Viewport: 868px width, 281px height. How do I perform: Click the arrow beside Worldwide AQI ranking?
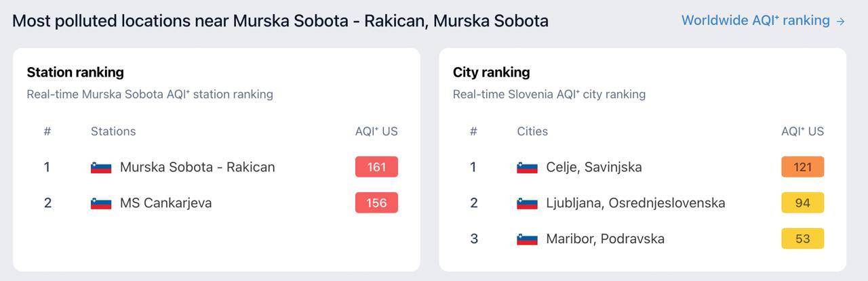pos(841,21)
